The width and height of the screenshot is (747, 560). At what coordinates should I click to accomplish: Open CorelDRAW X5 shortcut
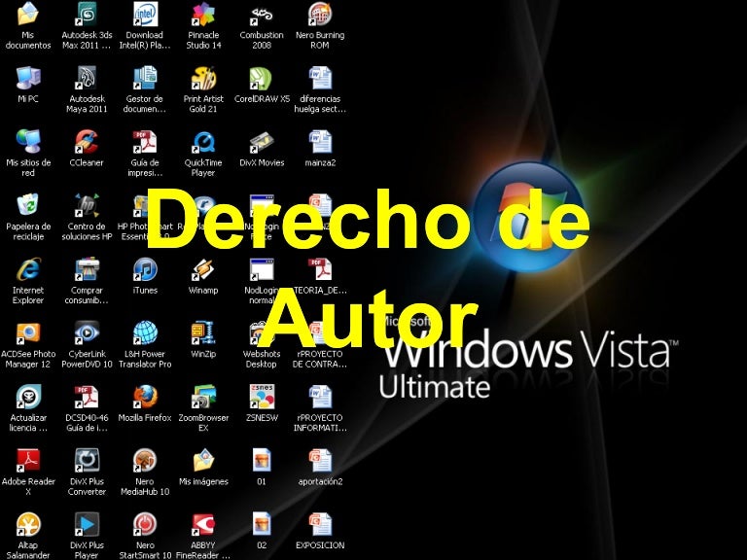[x=262, y=78]
